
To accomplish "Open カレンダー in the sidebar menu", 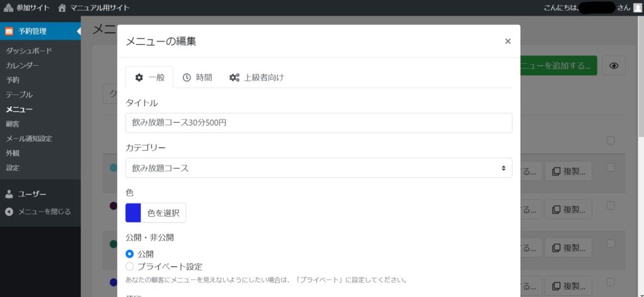I will 23,65.
